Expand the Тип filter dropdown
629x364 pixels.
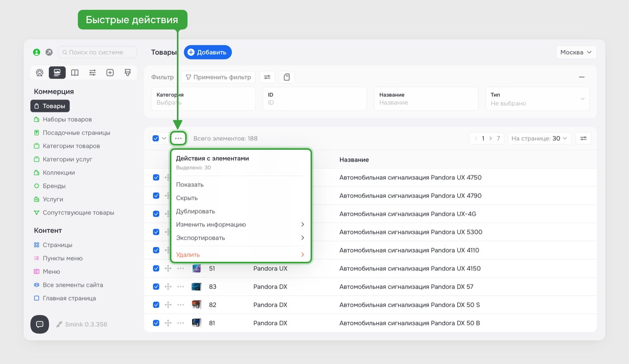[x=537, y=99]
